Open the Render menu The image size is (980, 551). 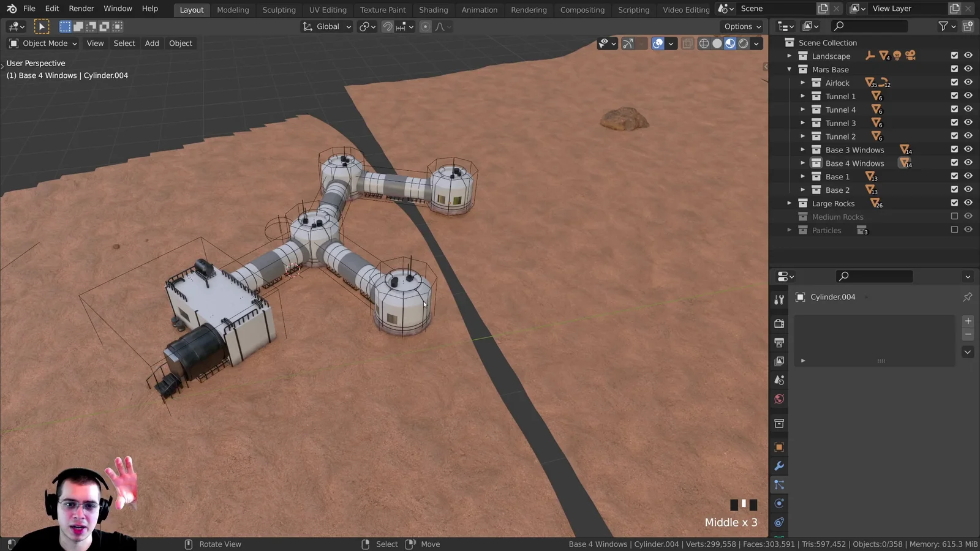(x=81, y=8)
